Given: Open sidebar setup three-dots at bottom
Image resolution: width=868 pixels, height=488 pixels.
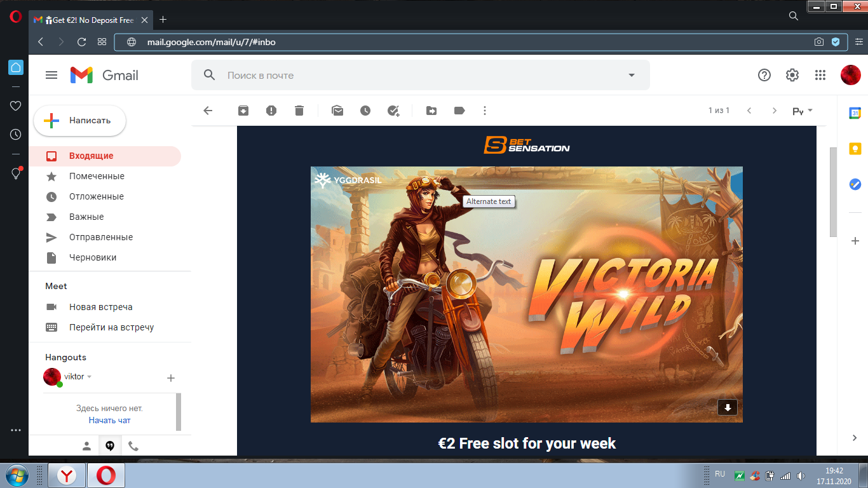Looking at the screenshot, I should (16, 430).
